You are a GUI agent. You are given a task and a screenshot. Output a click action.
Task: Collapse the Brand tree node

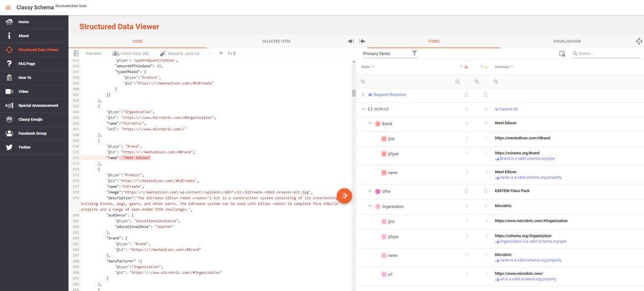tap(370, 124)
